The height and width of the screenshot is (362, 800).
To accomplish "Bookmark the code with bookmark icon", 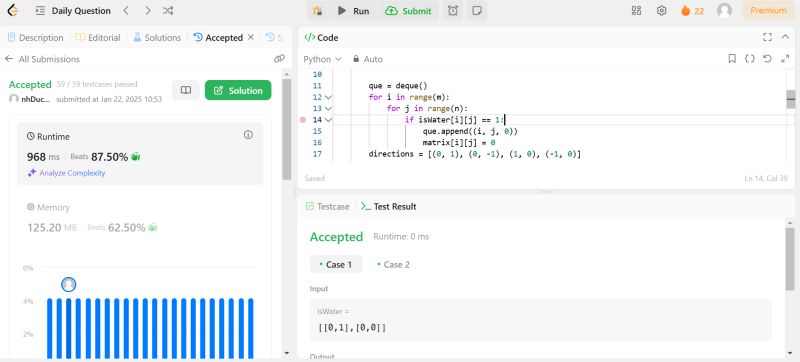I will (x=732, y=59).
